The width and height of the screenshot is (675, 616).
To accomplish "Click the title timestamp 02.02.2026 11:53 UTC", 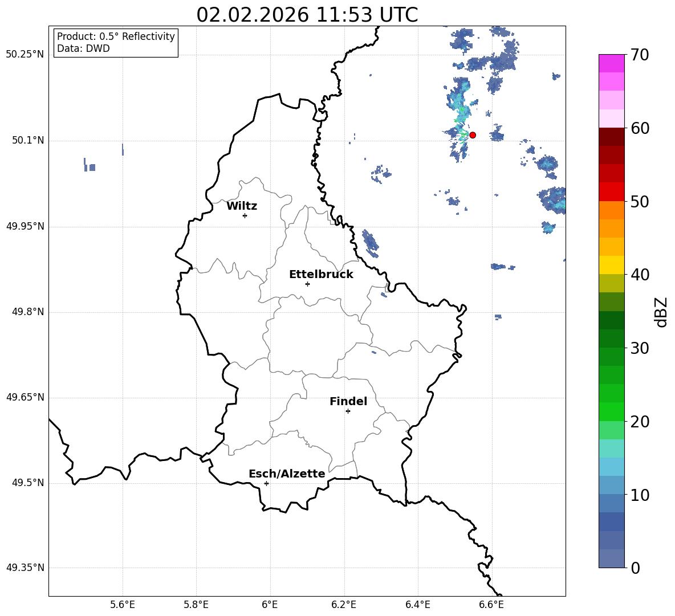I will [307, 15].
